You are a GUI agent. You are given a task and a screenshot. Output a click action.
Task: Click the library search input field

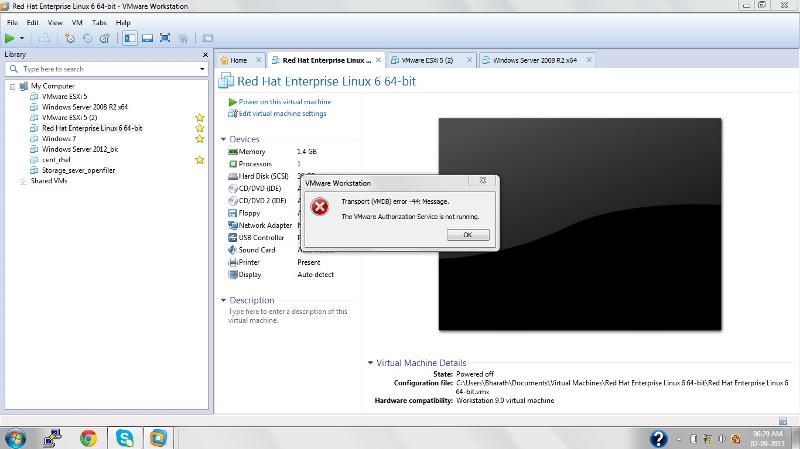(x=107, y=69)
